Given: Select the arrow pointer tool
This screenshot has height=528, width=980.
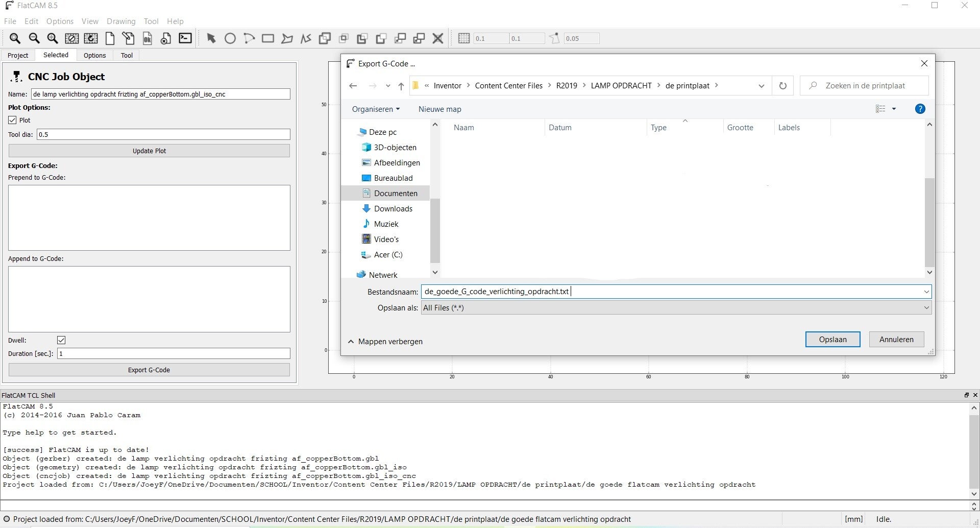Looking at the screenshot, I should (211, 38).
